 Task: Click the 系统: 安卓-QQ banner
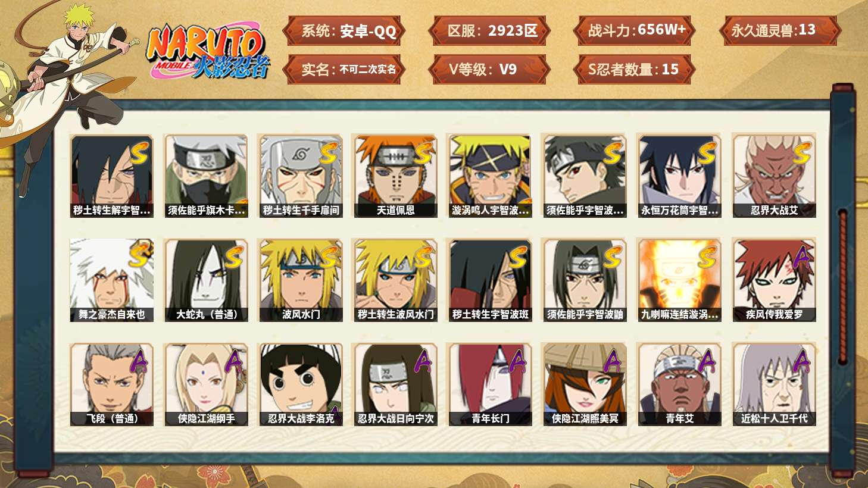point(344,31)
